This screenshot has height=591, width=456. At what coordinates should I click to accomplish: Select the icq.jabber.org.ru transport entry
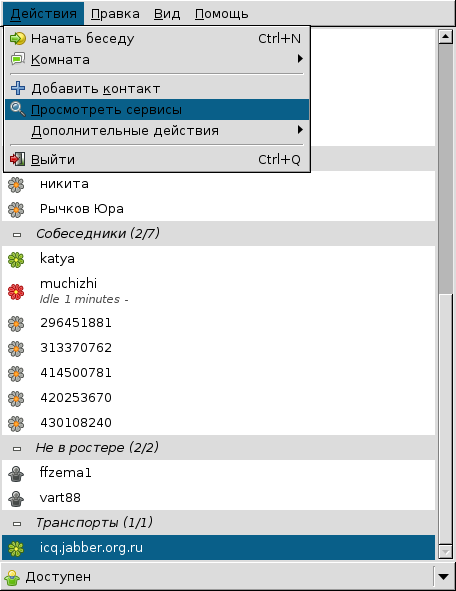tap(218, 548)
